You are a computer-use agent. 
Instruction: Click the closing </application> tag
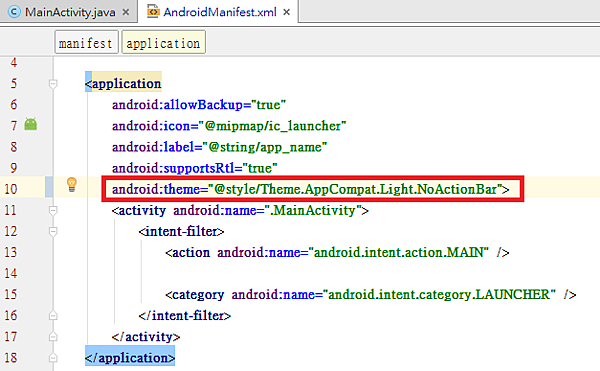pyautogui.click(x=130, y=358)
